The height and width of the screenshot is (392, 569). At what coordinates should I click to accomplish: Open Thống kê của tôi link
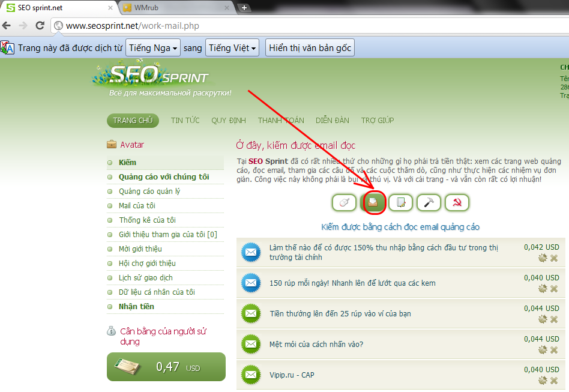tap(147, 220)
